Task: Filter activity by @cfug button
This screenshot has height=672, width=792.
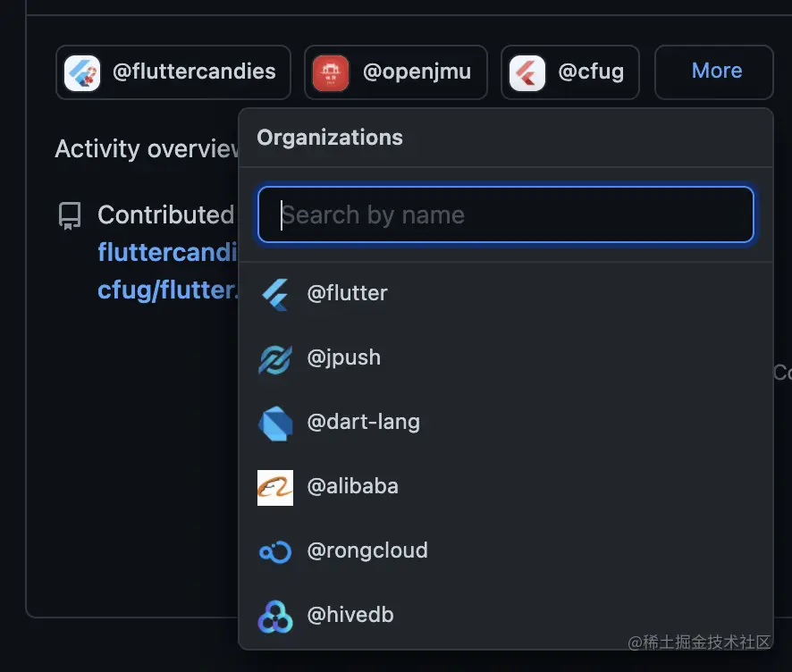Action: coord(569,72)
